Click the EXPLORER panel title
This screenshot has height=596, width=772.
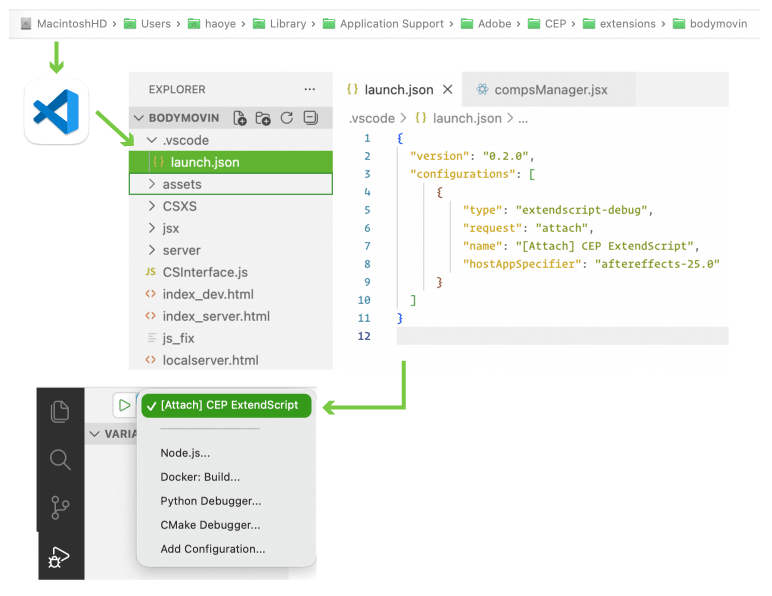(177, 90)
